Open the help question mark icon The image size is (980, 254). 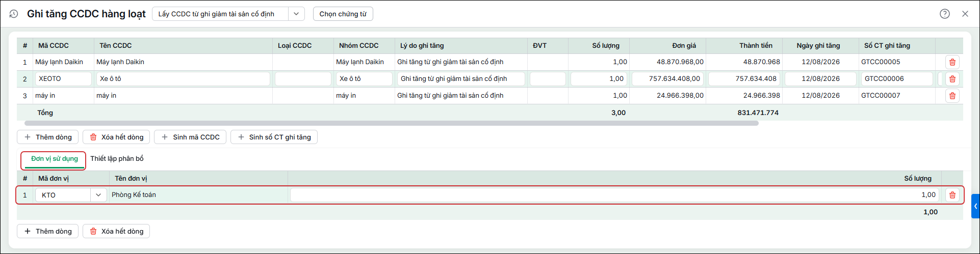click(x=945, y=14)
